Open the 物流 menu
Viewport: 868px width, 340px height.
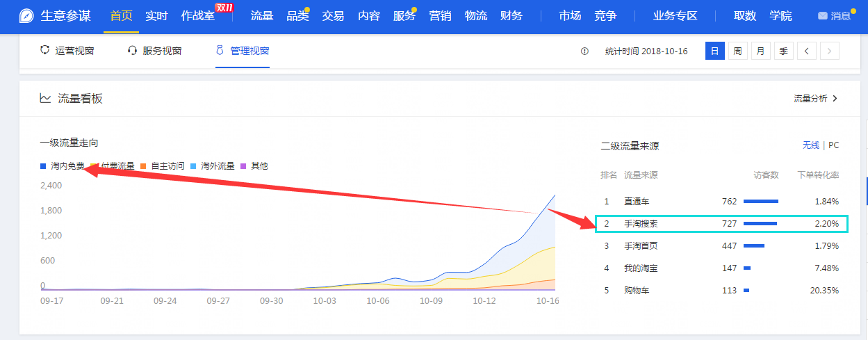click(476, 16)
